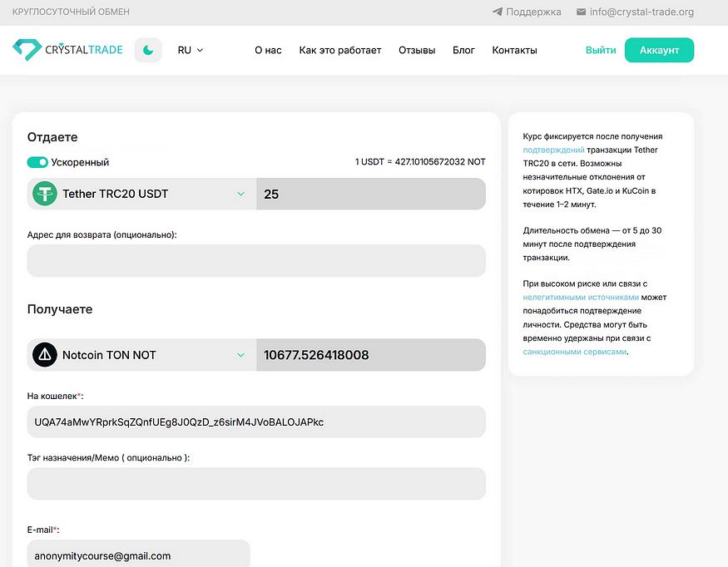The width and height of the screenshot is (728, 567).
Task: Click the Аккаунт button
Action: [659, 50]
